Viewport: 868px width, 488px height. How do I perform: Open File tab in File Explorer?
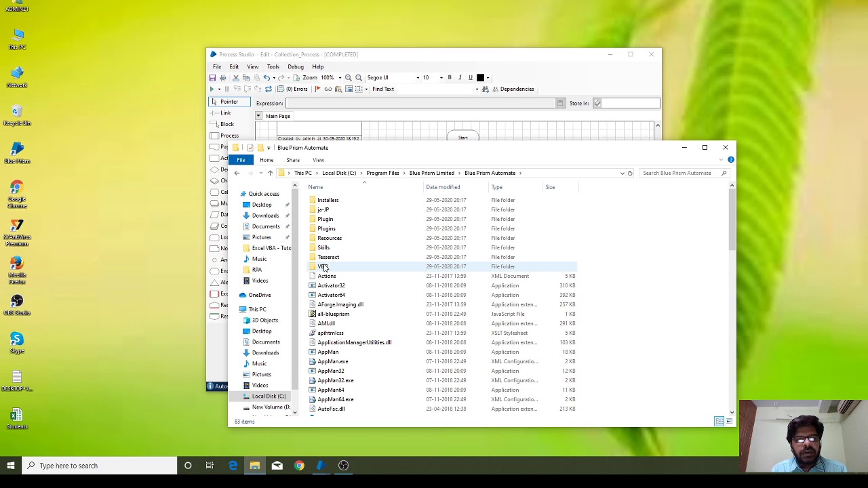[241, 160]
